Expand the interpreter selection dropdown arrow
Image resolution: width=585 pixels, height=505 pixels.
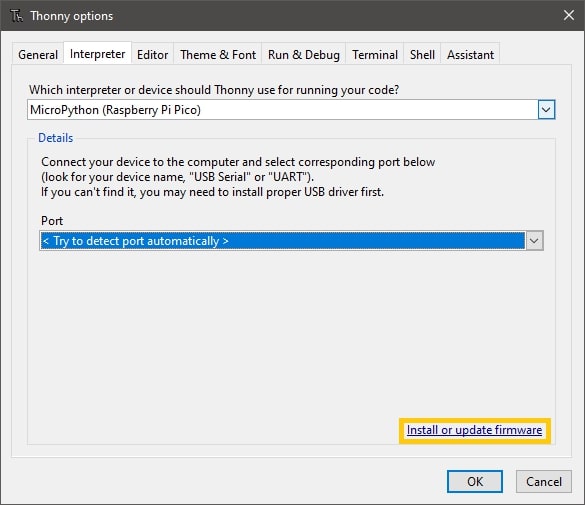pos(546,110)
